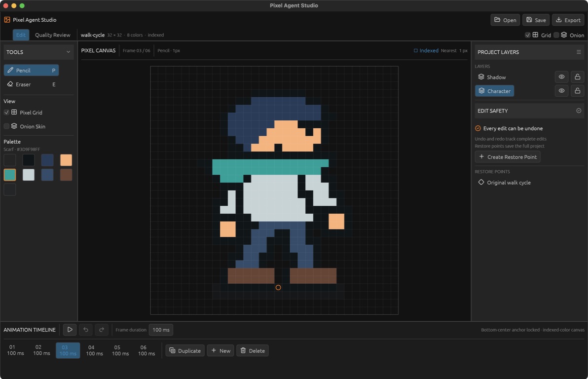Collapse the Tools panel chevron
This screenshot has height=379, width=588.
point(68,52)
